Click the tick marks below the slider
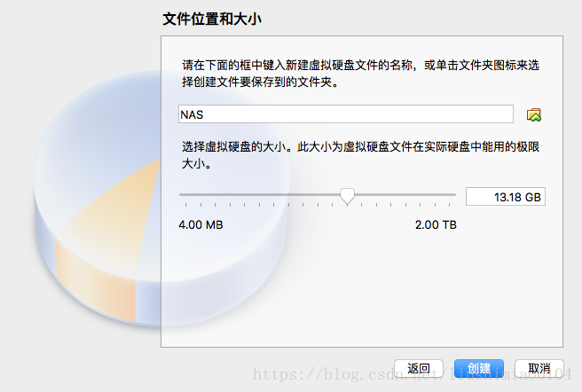582x392 pixels. coord(318,205)
